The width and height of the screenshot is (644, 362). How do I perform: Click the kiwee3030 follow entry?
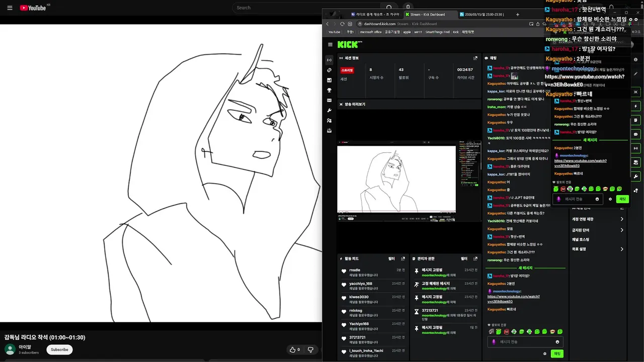point(372,299)
